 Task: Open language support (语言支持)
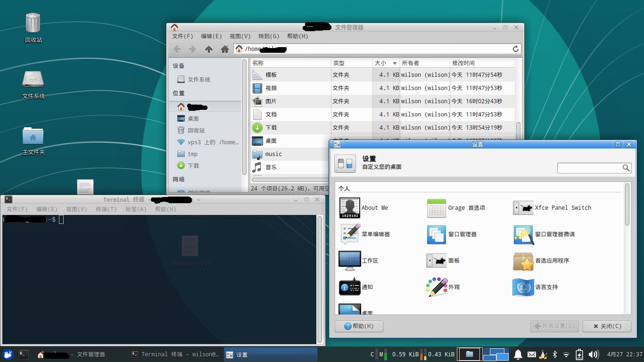coord(523,287)
